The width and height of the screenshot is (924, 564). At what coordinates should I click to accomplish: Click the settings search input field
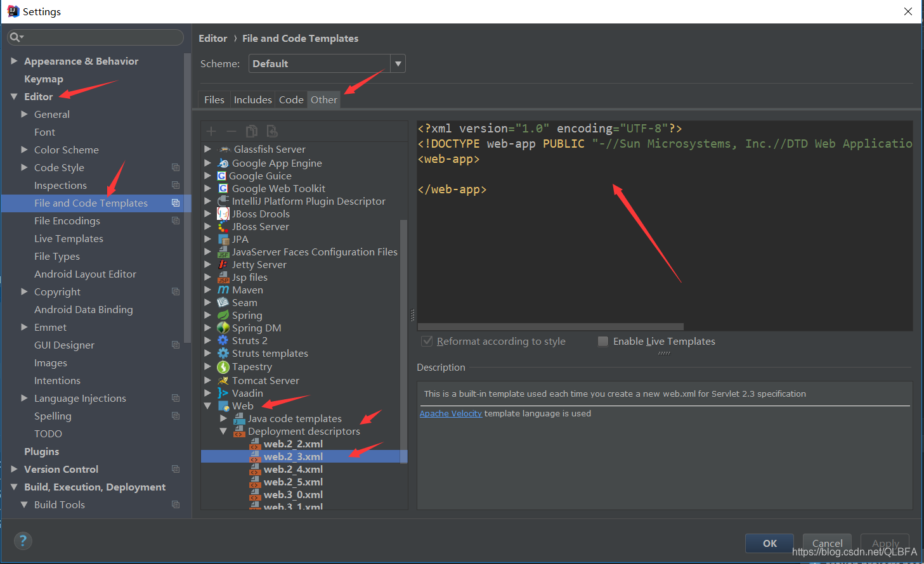(95, 37)
